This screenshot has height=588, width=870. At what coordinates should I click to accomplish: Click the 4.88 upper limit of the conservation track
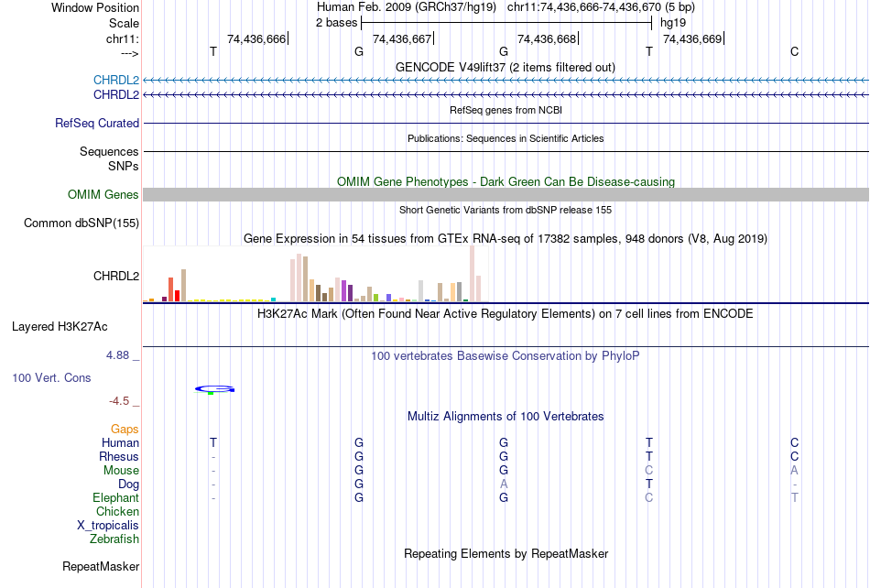coord(117,355)
